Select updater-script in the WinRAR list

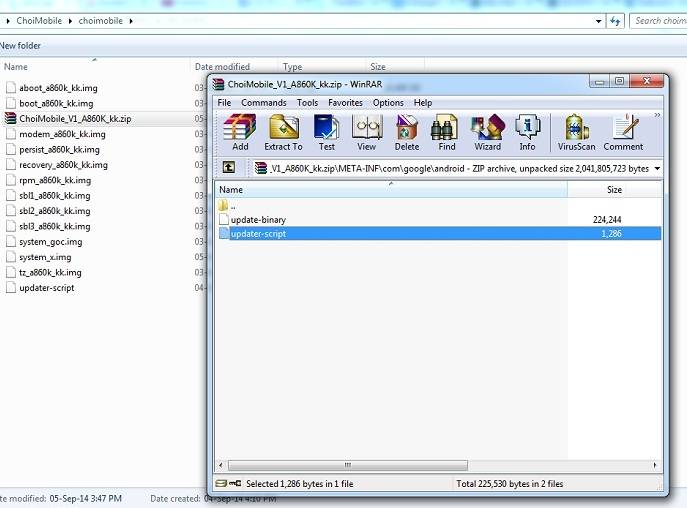tap(439, 234)
